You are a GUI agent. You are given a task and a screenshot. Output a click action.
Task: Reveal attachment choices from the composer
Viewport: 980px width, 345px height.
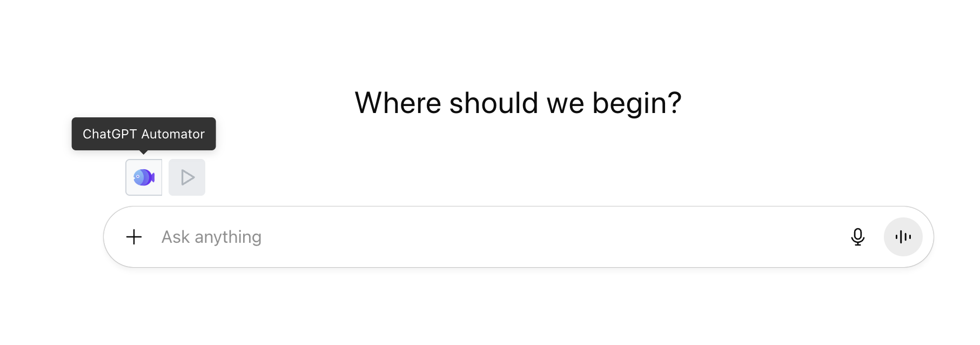point(134,236)
